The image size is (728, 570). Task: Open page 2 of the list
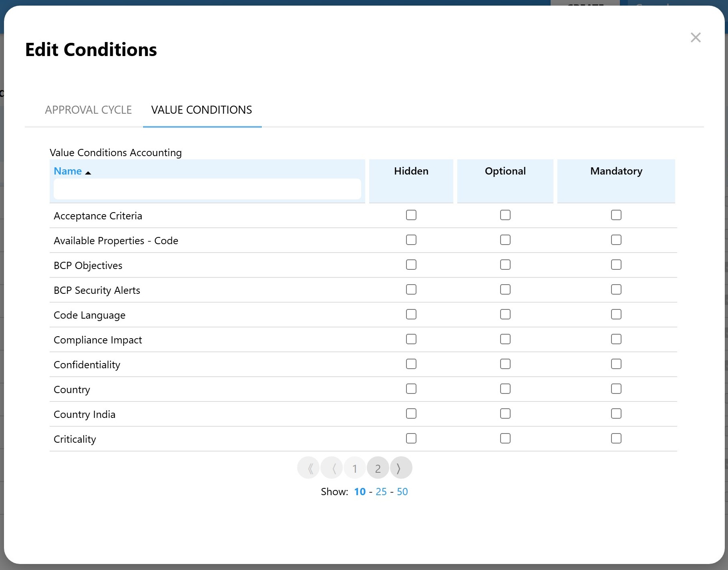point(378,468)
